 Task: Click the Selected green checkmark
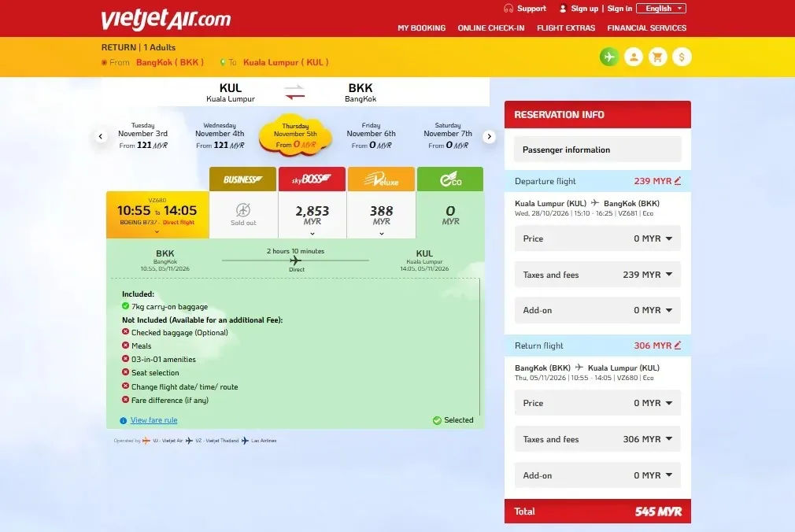coord(437,420)
